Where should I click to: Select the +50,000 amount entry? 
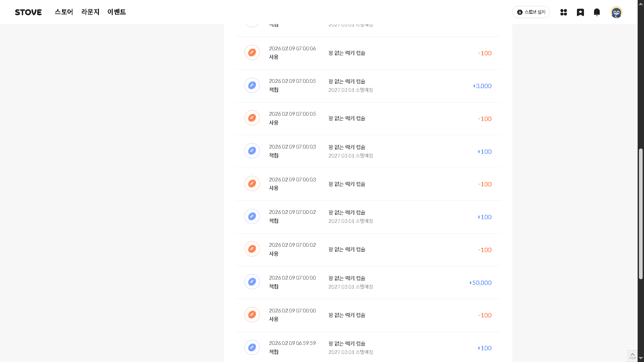(x=480, y=283)
